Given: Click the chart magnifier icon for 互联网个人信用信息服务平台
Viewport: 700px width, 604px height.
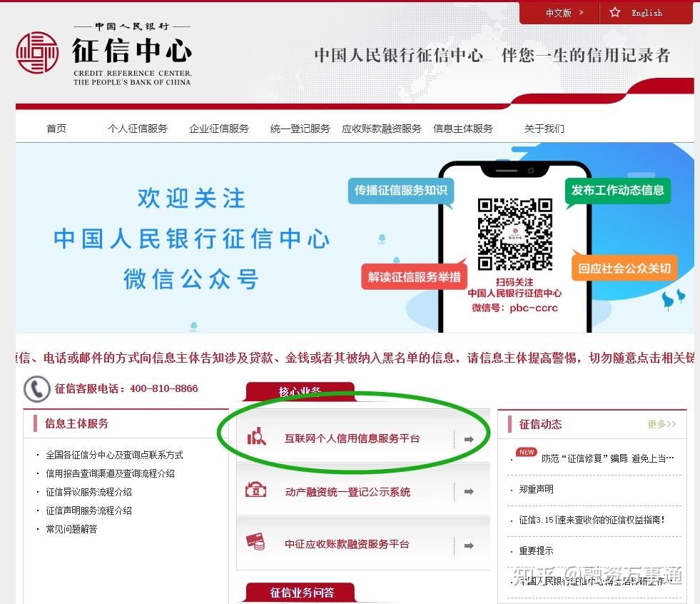Looking at the screenshot, I should tap(257, 437).
